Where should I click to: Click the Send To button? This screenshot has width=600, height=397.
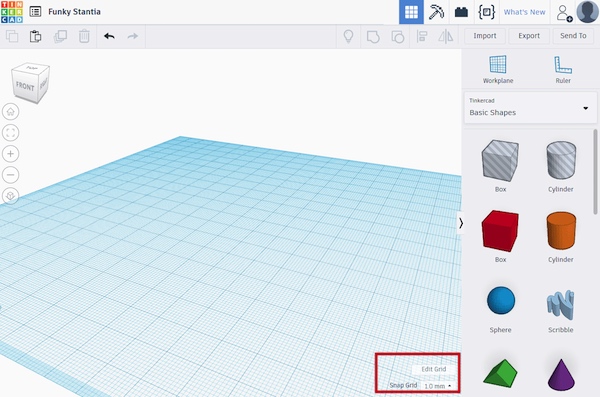point(573,36)
